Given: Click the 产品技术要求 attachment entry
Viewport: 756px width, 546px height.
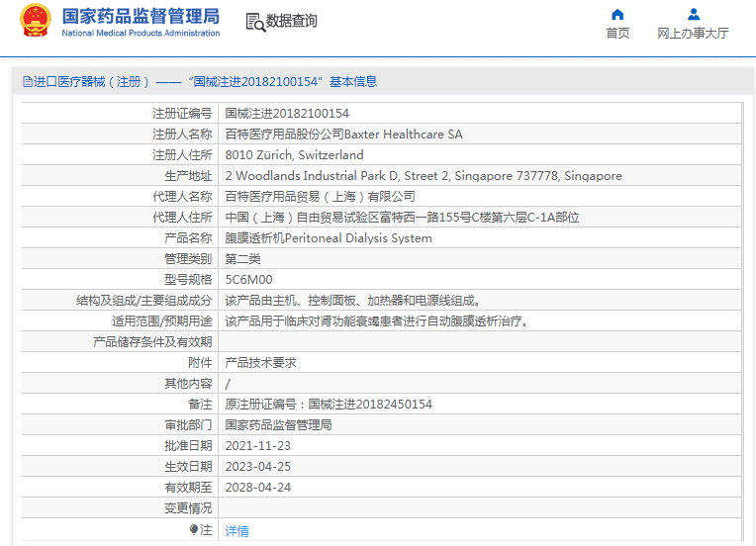Looking at the screenshot, I should [261, 363].
